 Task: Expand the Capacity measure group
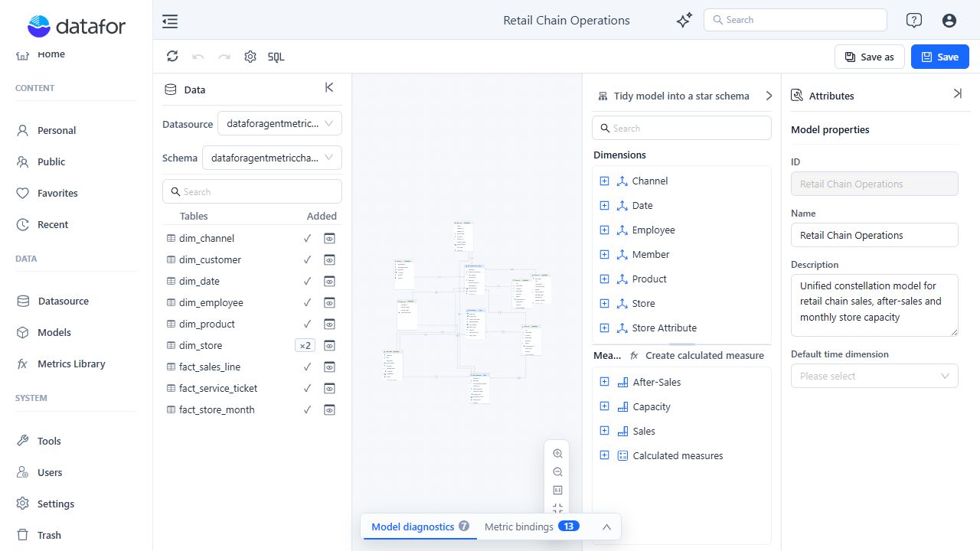point(604,406)
